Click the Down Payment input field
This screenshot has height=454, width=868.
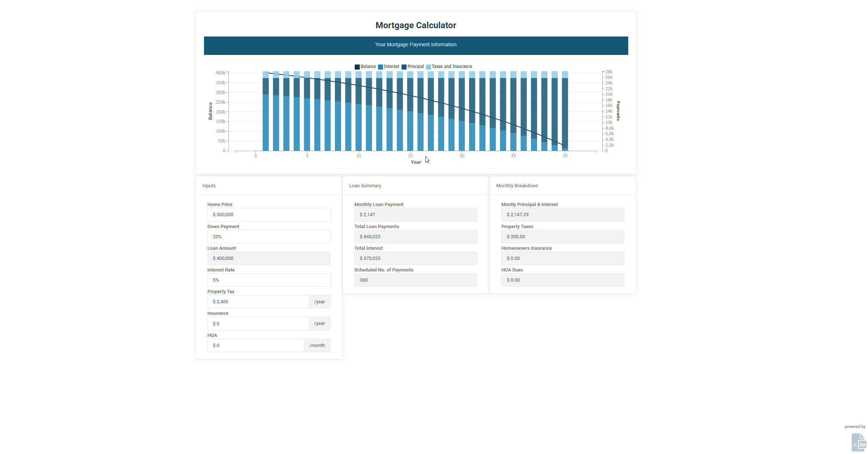point(269,237)
